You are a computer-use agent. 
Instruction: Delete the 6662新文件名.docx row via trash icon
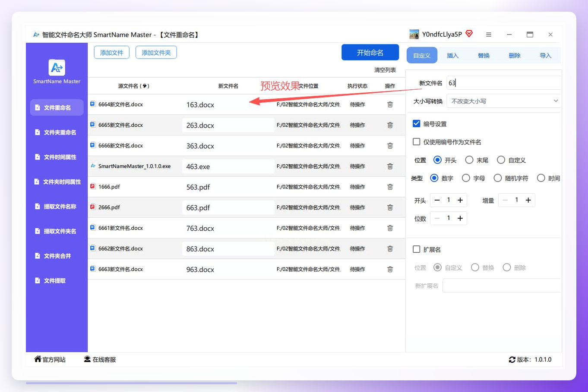[x=390, y=248]
